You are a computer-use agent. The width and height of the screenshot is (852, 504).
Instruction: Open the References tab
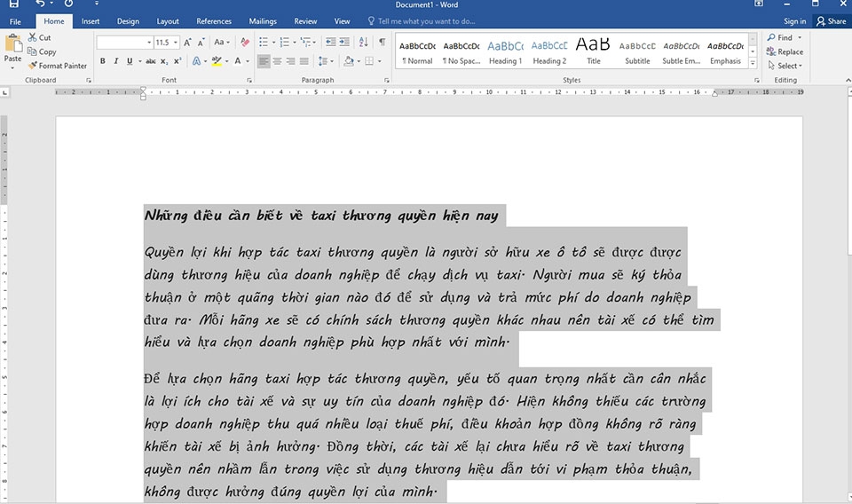click(213, 21)
